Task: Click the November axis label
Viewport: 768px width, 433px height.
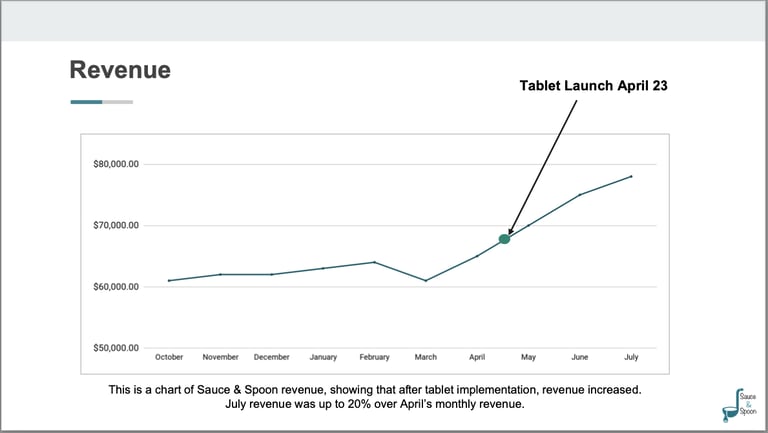Action: coord(220,357)
